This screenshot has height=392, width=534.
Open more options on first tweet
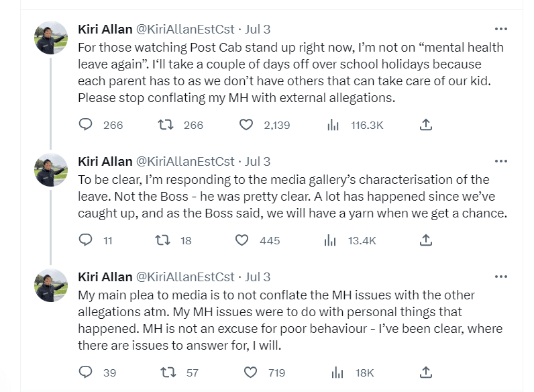(500, 29)
